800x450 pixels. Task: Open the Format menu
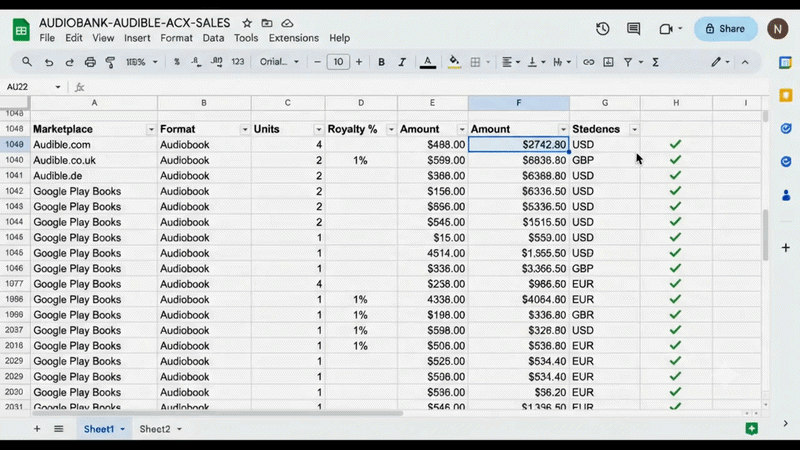(176, 38)
